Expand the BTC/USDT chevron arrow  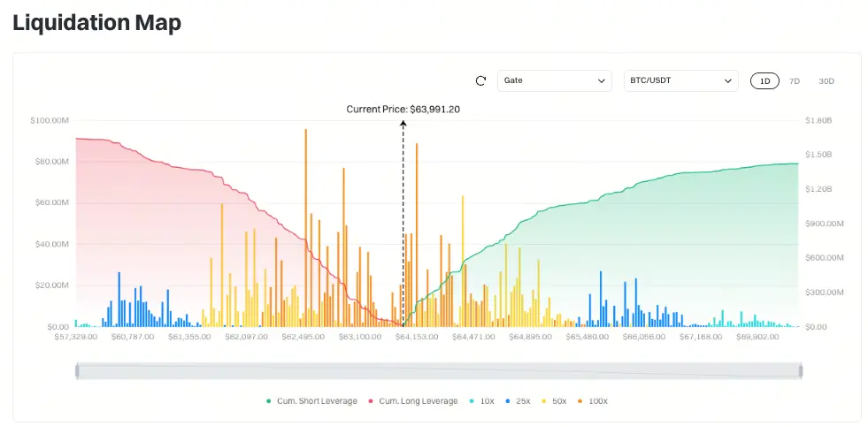pyautogui.click(x=728, y=81)
